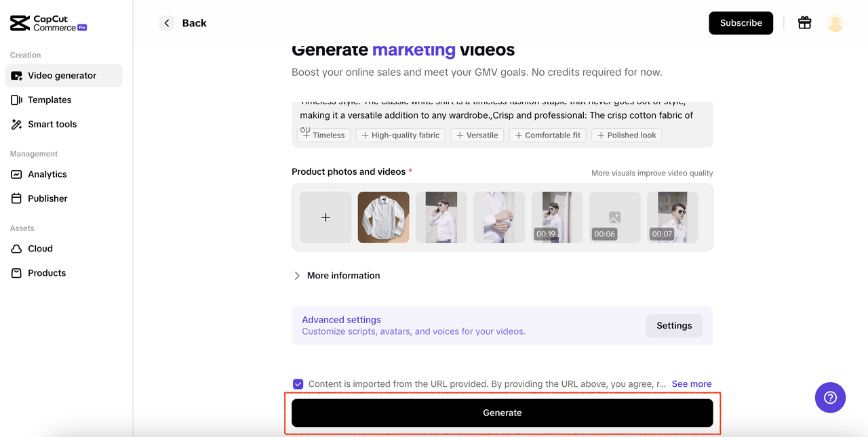Viewport: 868px width, 437px height.
Task: Select the shirt sleeve close-up thumbnail
Action: [x=499, y=217]
